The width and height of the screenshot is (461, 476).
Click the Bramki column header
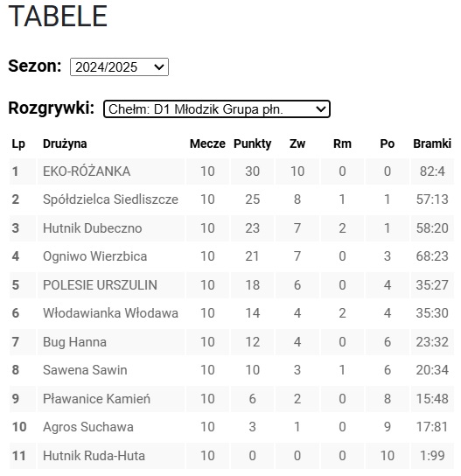tap(432, 143)
